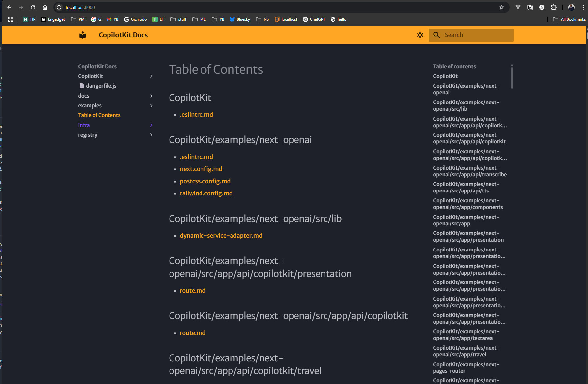Jump to next-openai/src/app/api/transcribe entry
The height and width of the screenshot is (384, 588).
[x=470, y=171]
